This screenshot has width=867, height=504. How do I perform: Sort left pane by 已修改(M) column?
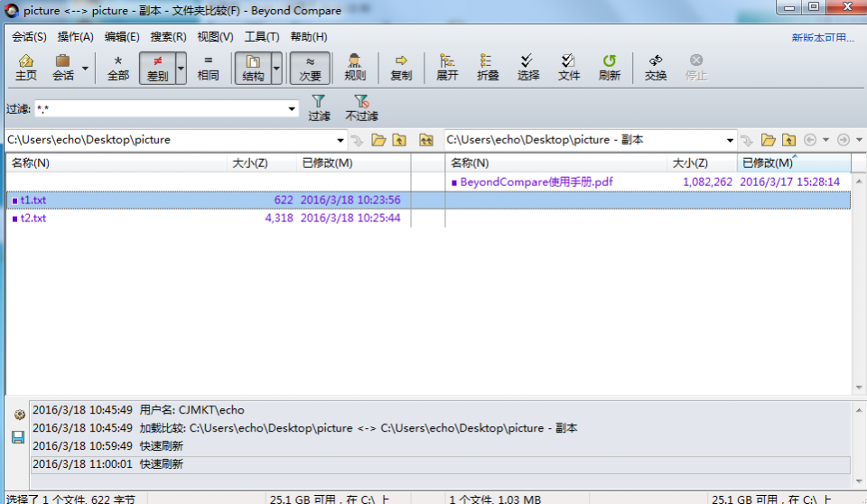pyautogui.click(x=353, y=163)
